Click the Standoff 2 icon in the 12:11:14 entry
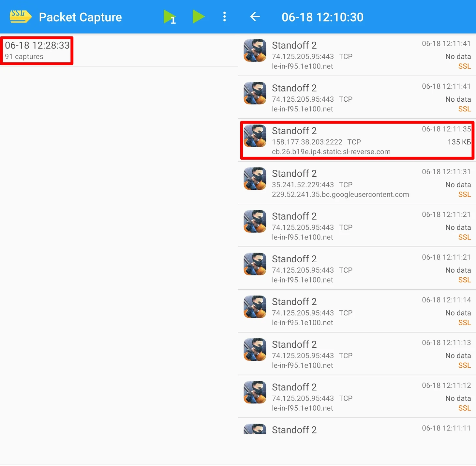 tap(255, 307)
